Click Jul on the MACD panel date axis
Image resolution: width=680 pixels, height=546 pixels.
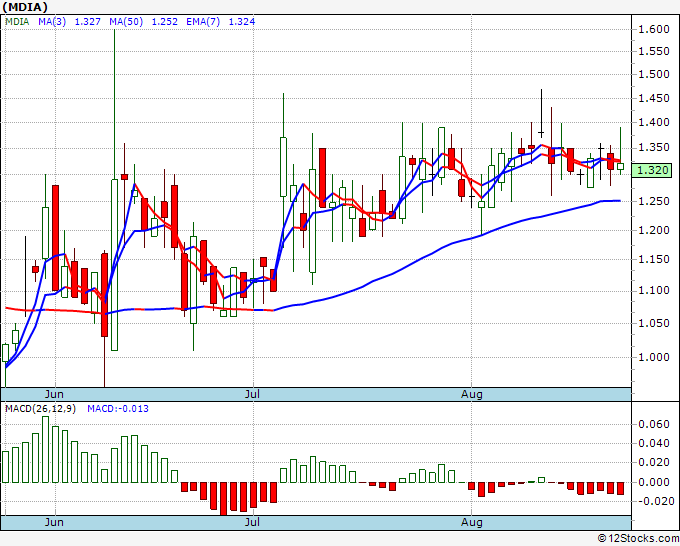pyautogui.click(x=252, y=522)
